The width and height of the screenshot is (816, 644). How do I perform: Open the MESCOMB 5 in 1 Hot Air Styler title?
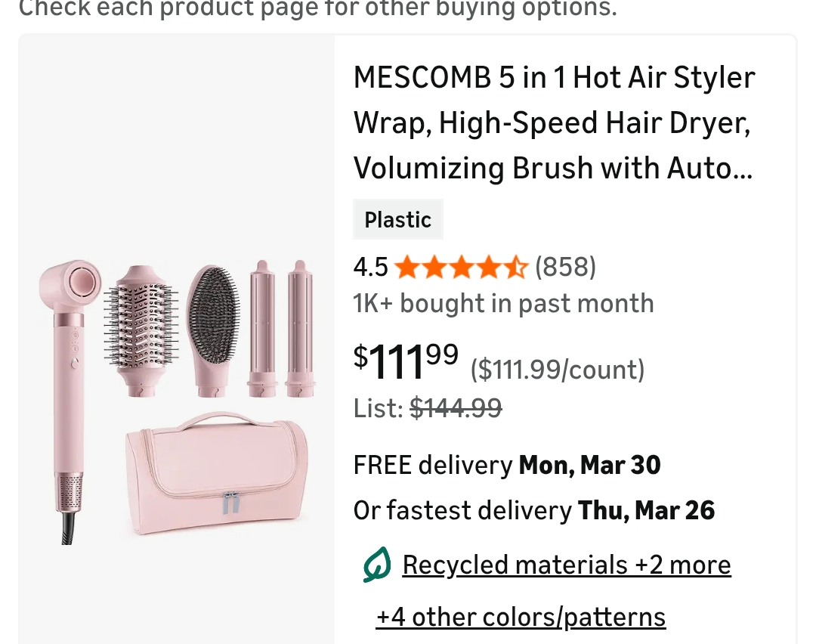click(x=554, y=122)
